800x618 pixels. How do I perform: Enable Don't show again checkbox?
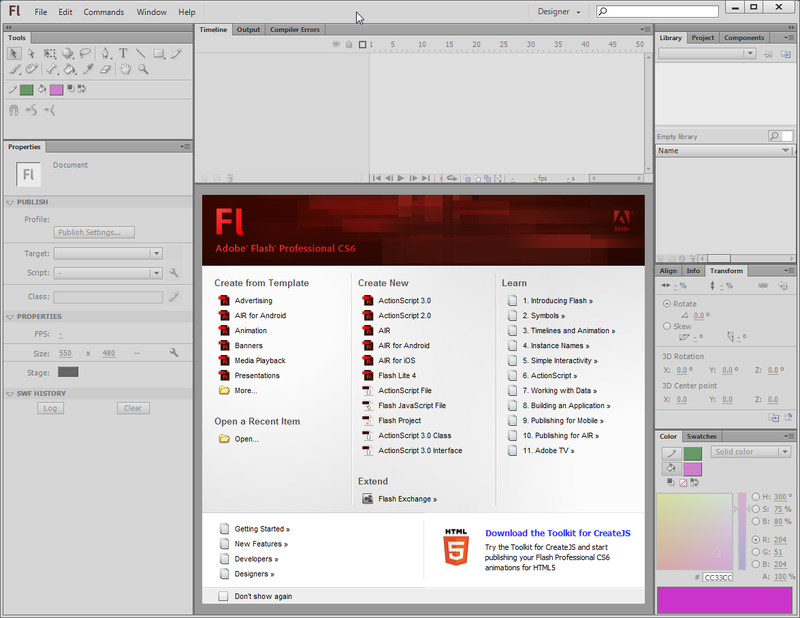coord(223,596)
